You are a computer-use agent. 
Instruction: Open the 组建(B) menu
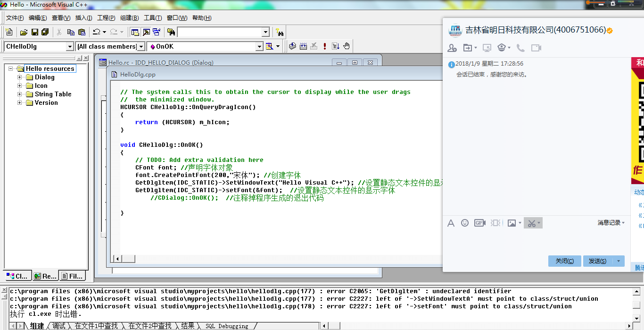pos(129,18)
